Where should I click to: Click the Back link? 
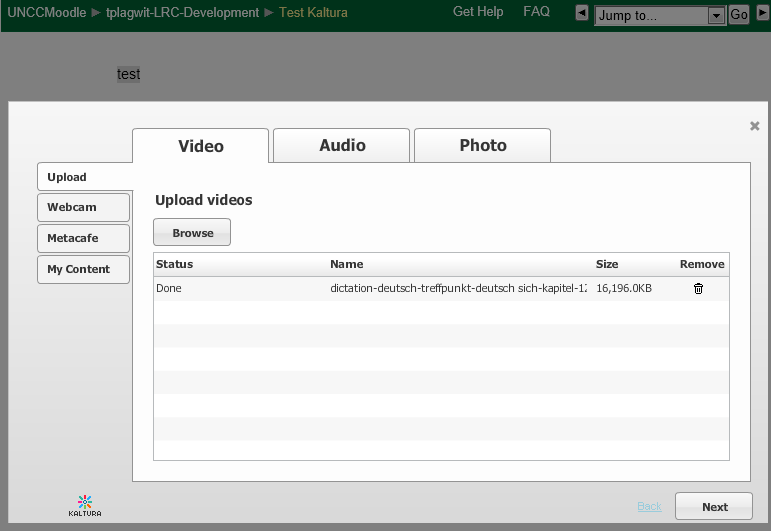click(x=649, y=506)
